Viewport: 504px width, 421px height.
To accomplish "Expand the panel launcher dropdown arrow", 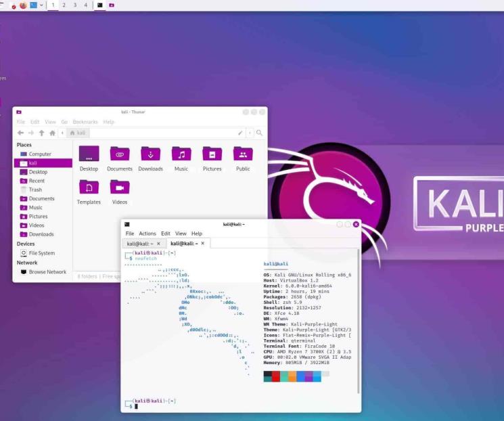I will 42,5.
